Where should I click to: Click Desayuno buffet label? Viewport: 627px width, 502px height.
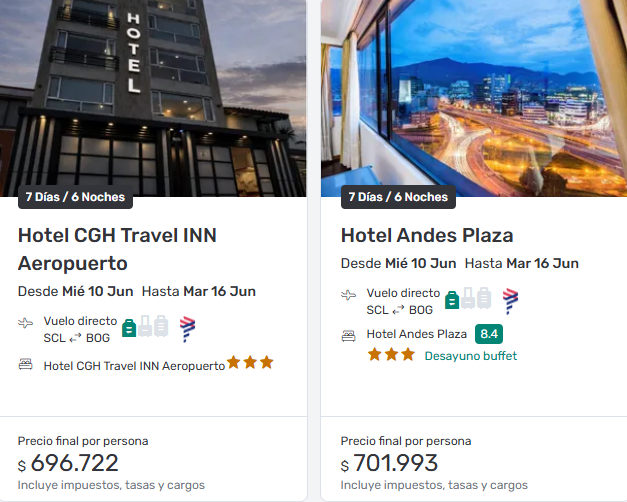pyautogui.click(x=470, y=356)
